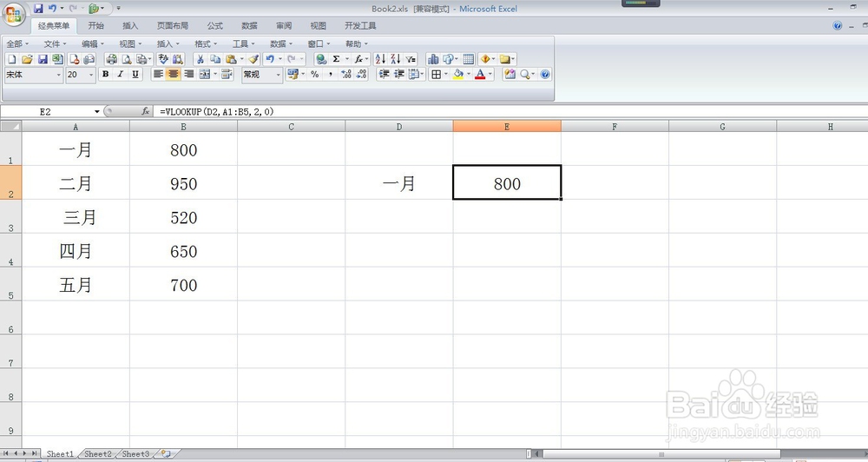Insert hyperlink via globe icon
Viewport: 868px width, 462px height.
pyautogui.click(x=321, y=59)
